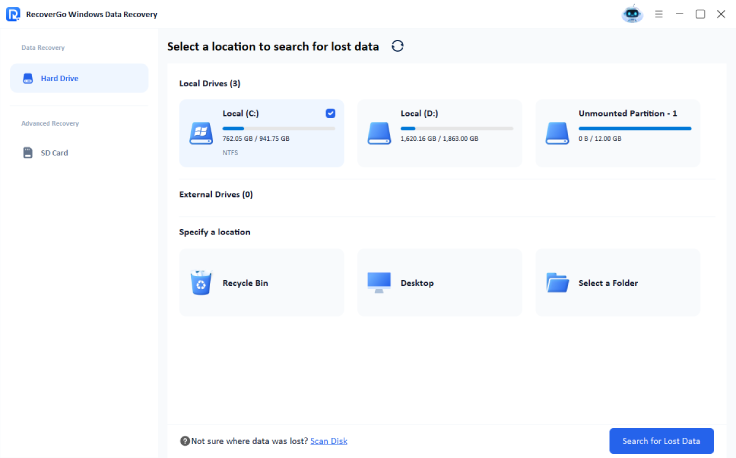The height and width of the screenshot is (458, 736).
Task: Click the 0 B / 12.00 GB text
Action: click(x=600, y=138)
